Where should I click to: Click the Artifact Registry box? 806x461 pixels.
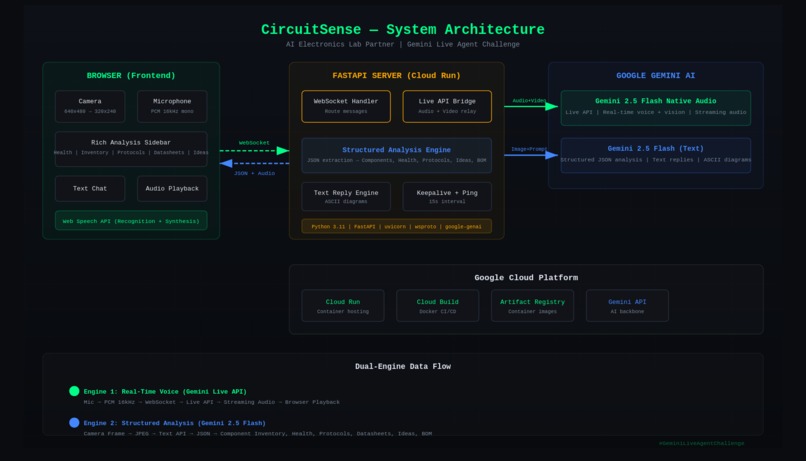pyautogui.click(x=533, y=306)
